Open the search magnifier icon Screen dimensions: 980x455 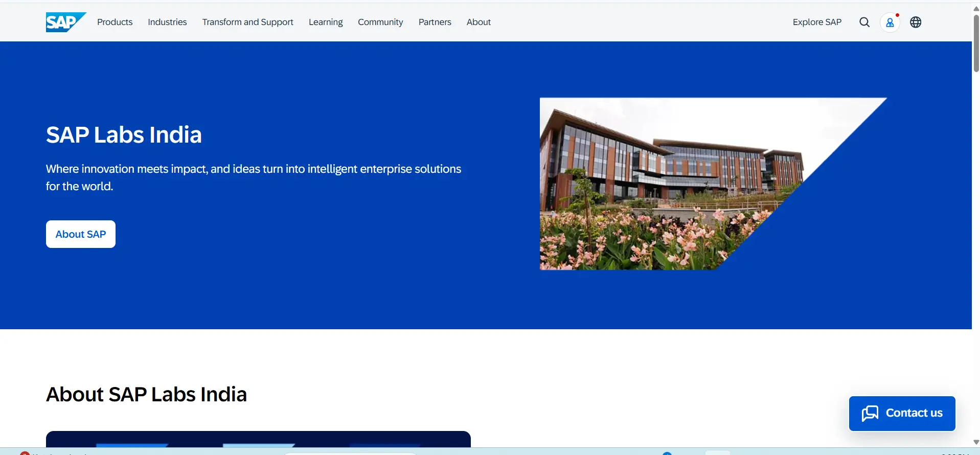[x=864, y=22]
